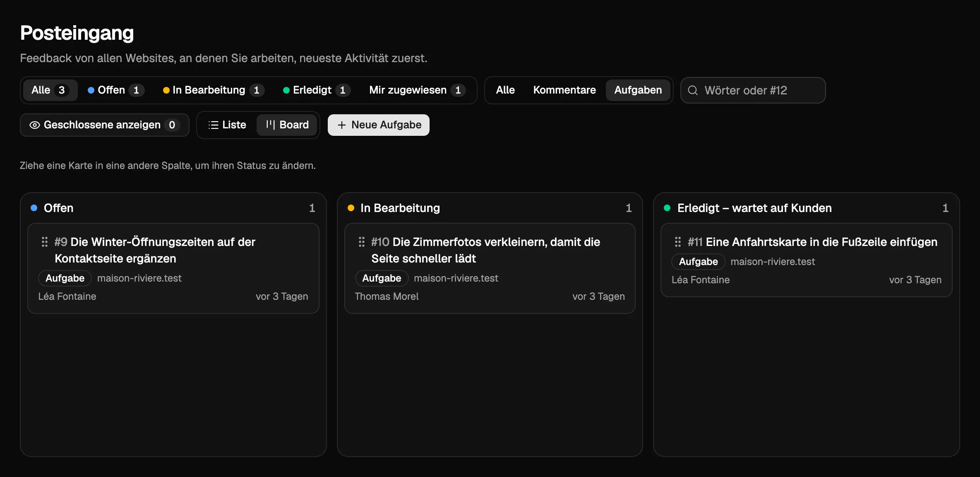The height and width of the screenshot is (477, 980).
Task: Click the Posteingang page heading
Action: 77,33
